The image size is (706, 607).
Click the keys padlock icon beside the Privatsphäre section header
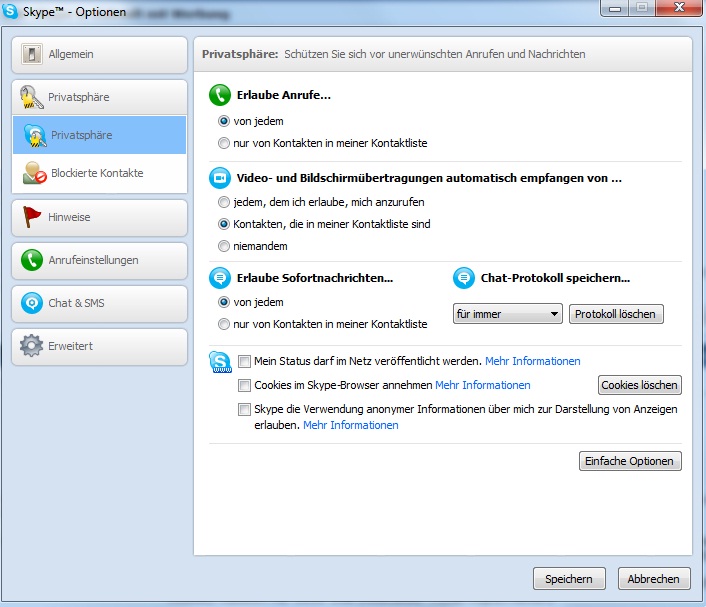click(32, 97)
